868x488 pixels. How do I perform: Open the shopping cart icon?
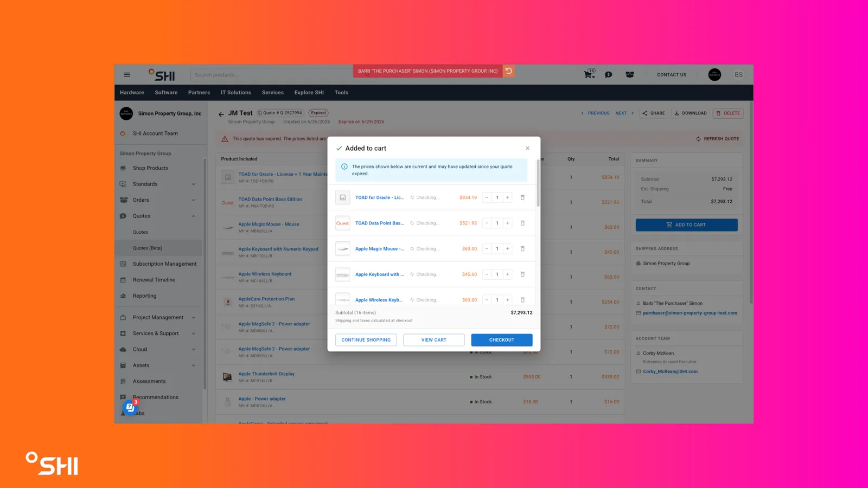coord(589,74)
